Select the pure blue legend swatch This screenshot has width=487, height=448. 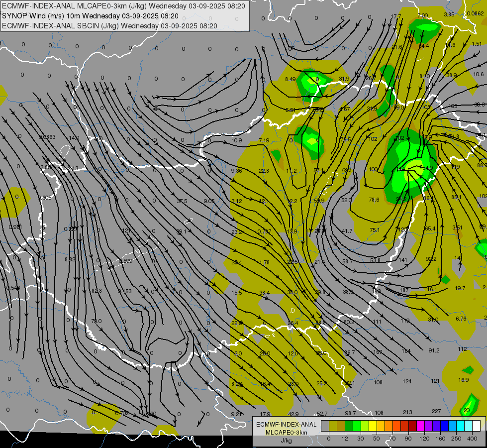445,426
